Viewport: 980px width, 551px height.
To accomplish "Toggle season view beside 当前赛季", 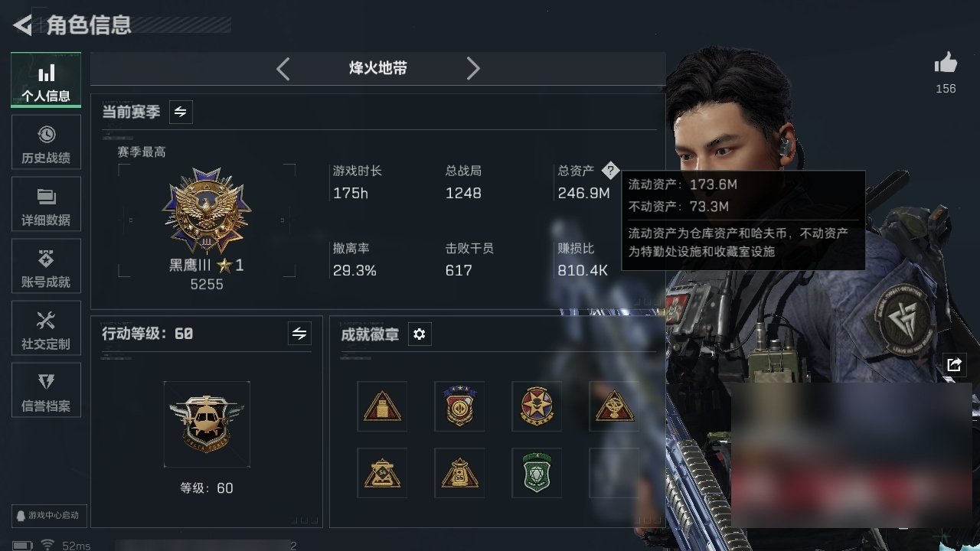I will click(x=181, y=112).
